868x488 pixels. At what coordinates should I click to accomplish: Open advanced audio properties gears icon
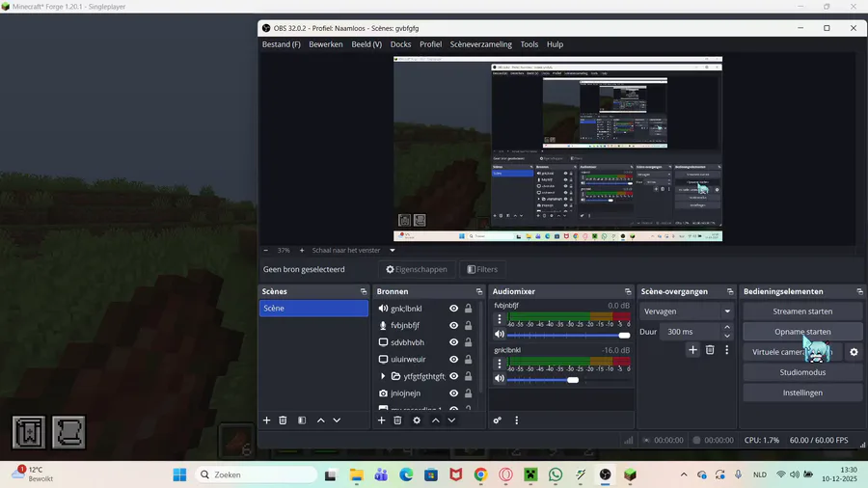coord(497,420)
